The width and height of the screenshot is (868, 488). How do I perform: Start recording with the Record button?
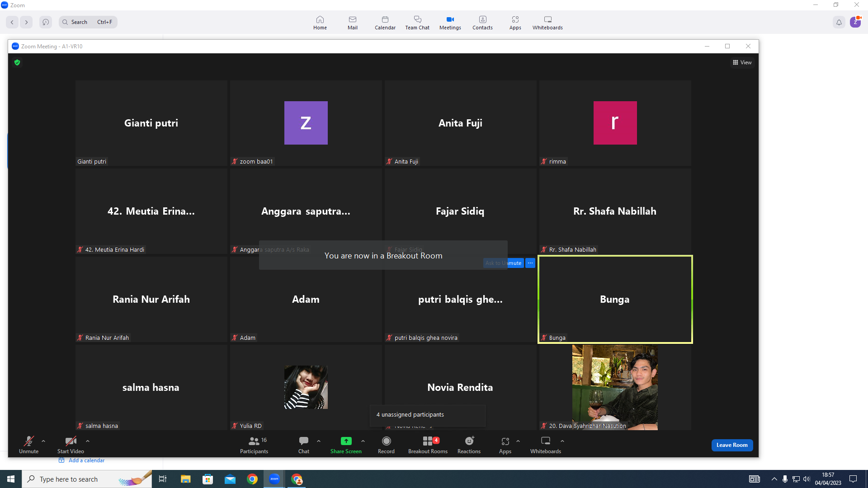(x=386, y=445)
